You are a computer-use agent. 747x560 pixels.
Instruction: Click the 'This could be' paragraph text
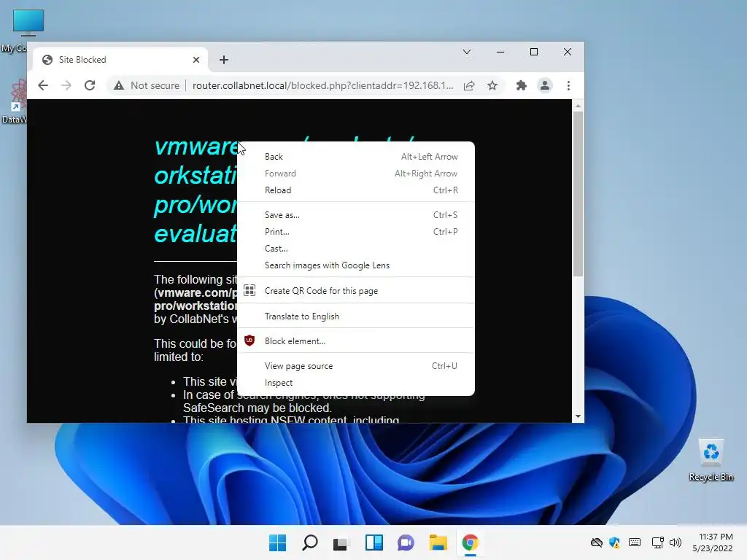coord(196,351)
